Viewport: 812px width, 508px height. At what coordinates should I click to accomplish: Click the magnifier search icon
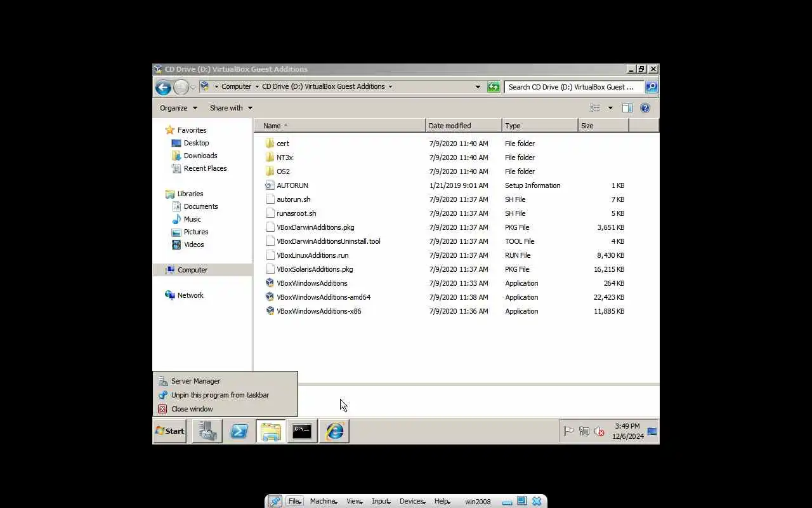click(x=652, y=87)
